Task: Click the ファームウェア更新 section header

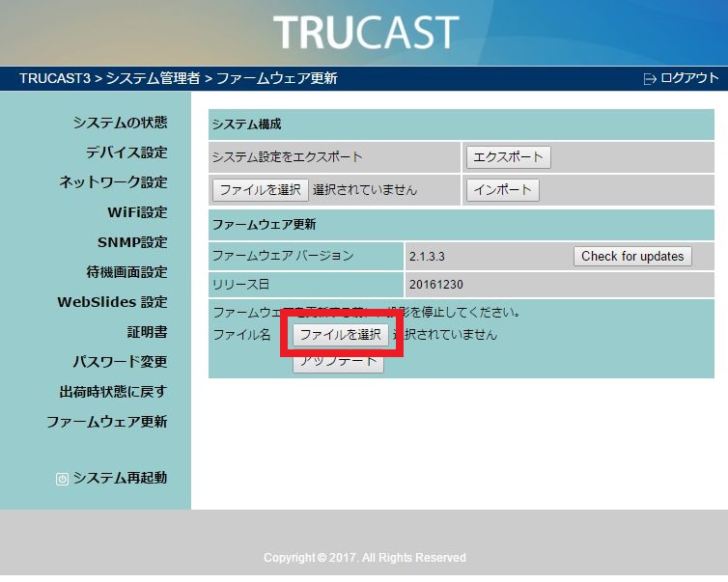Action: click(x=462, y=225)
